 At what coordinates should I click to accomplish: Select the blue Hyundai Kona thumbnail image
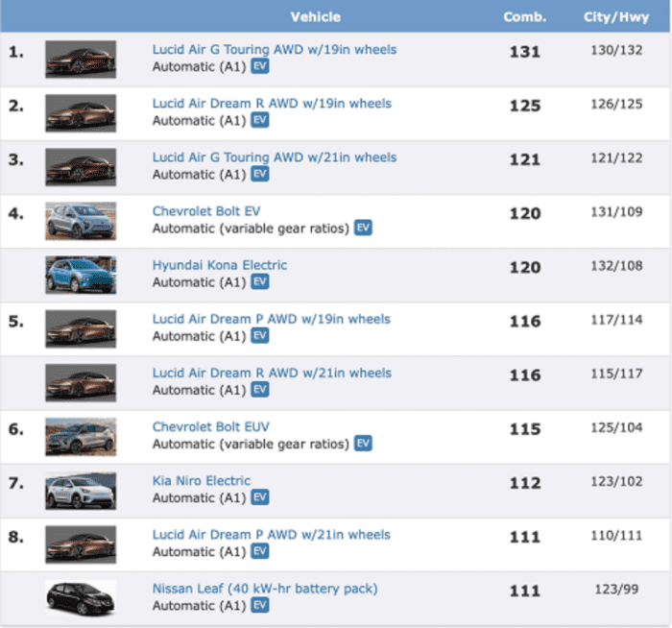point(81,276)
